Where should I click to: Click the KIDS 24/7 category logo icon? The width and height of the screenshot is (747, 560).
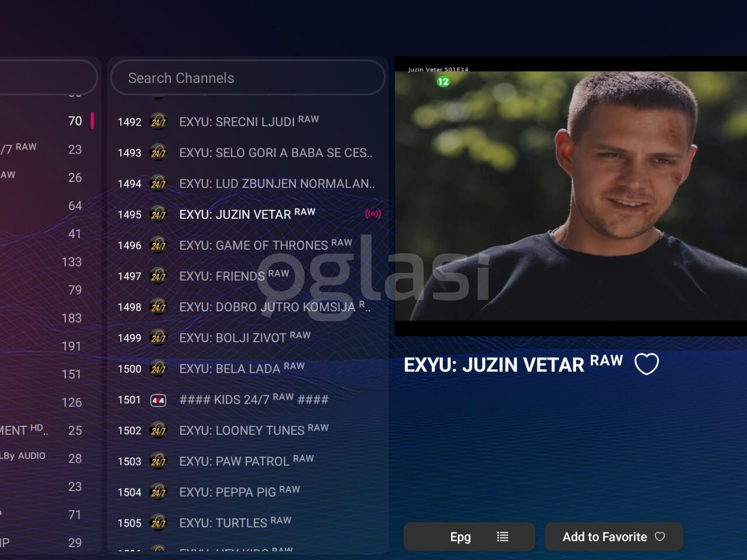158,400
